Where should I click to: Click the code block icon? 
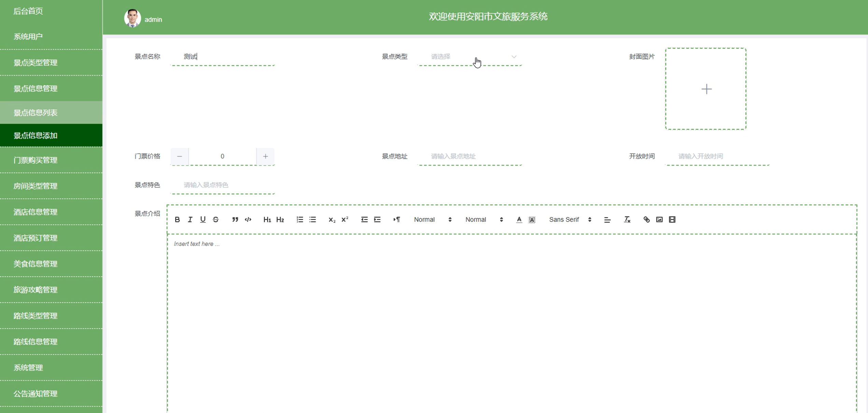click(248, 220)
